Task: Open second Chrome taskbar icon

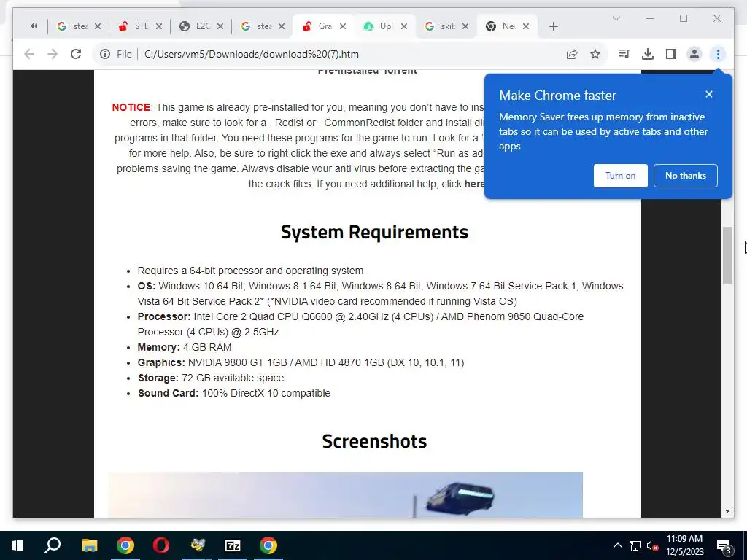Action: click(268, 545)
